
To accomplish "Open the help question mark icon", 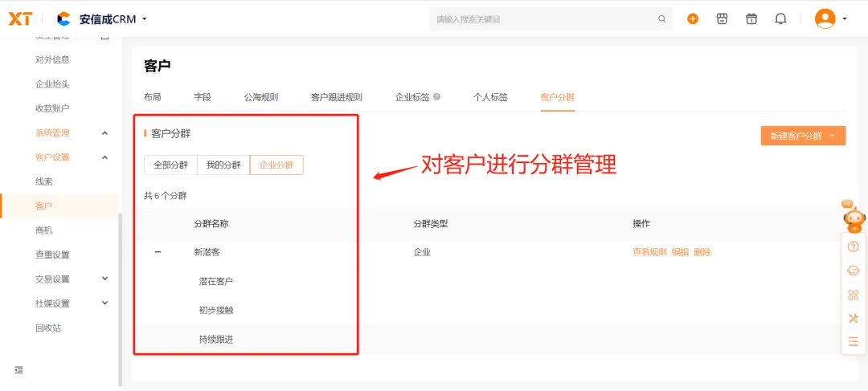I will point(854,247).
